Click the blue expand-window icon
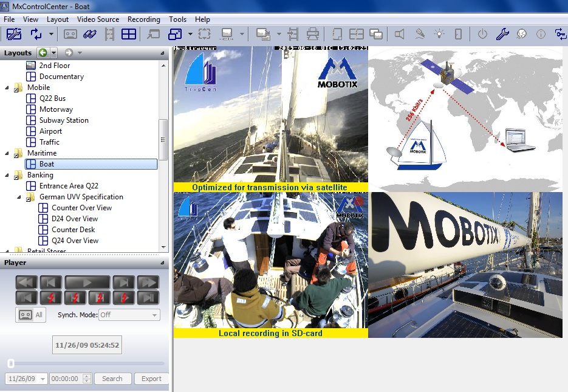568x392 pixels. [176, 35]
